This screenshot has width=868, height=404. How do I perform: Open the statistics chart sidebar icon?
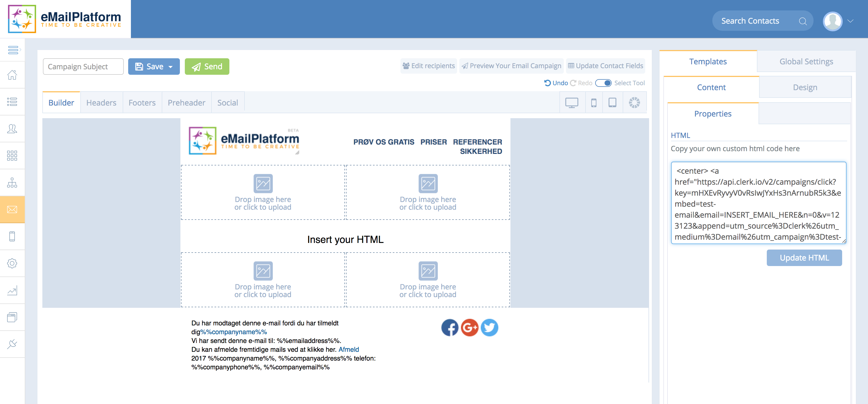click(12, 290)
